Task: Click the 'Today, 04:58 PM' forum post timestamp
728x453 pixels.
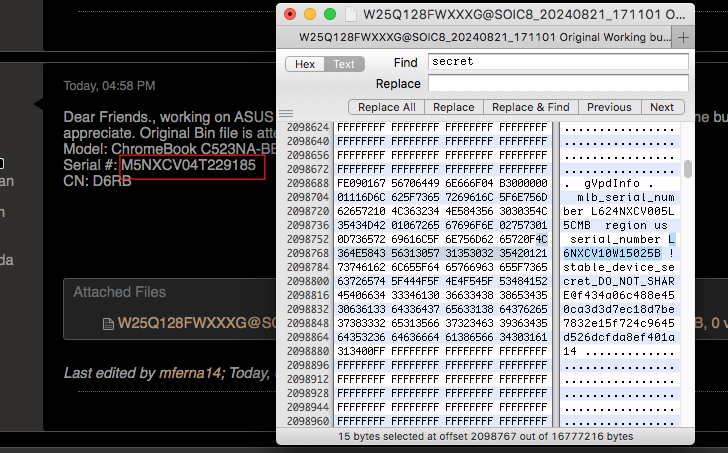Action: (x=109, y=86)
